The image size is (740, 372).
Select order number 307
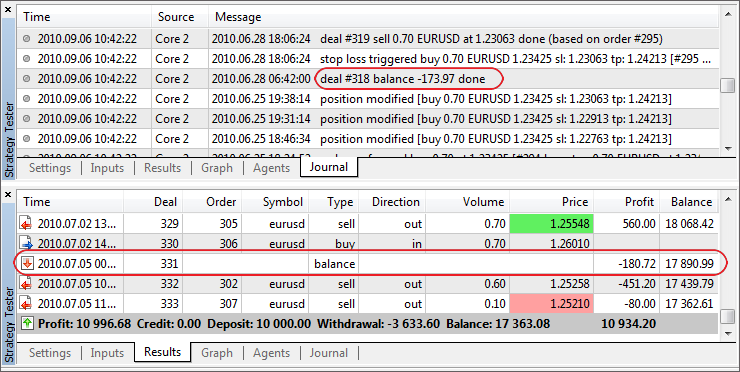pos(228,304)
